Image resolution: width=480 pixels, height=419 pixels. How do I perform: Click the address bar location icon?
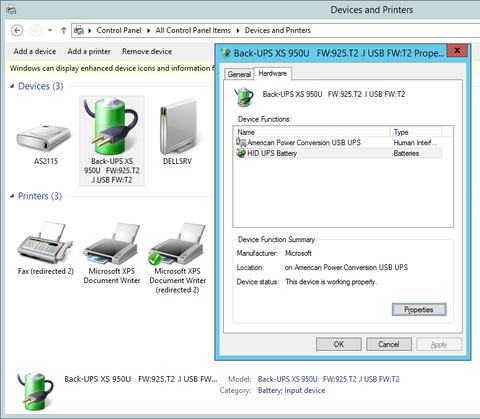pos(79,31)
